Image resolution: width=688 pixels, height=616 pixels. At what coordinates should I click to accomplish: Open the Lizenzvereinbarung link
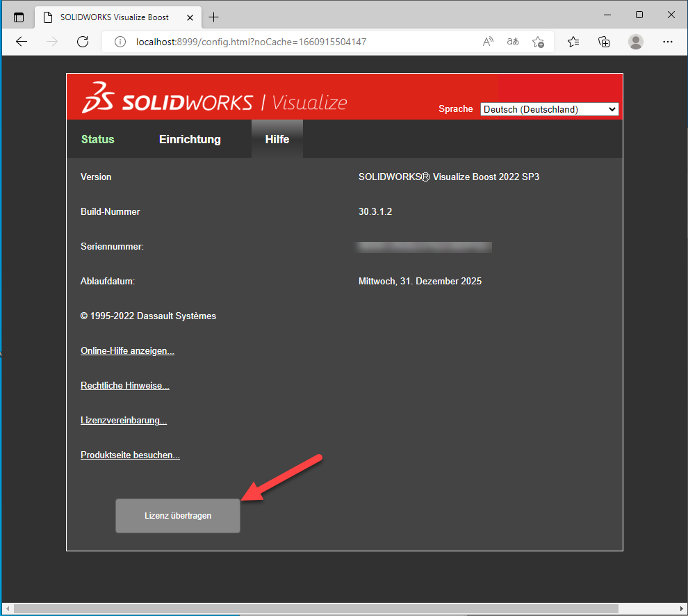point(124,421)
